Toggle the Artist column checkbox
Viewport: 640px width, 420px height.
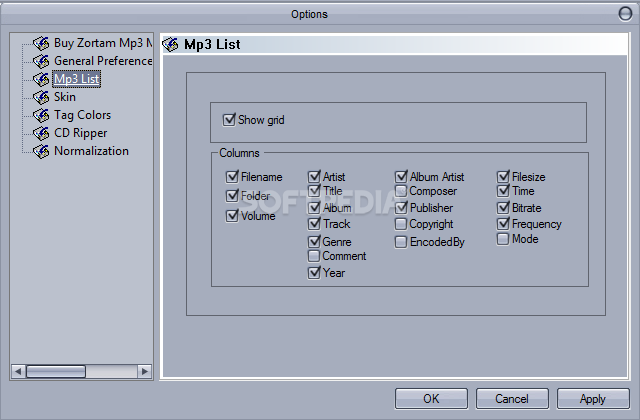pos(314,177)
